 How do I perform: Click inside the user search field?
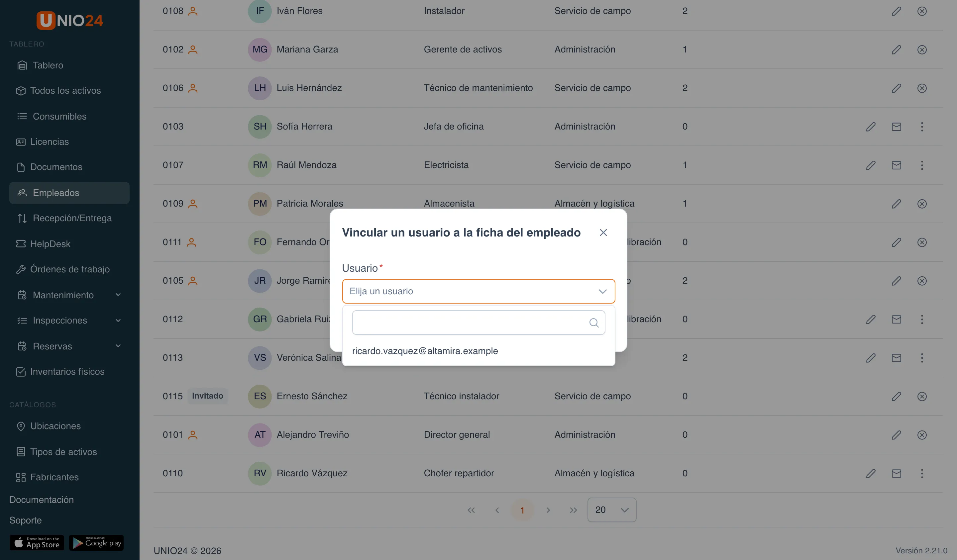[478, 323]
